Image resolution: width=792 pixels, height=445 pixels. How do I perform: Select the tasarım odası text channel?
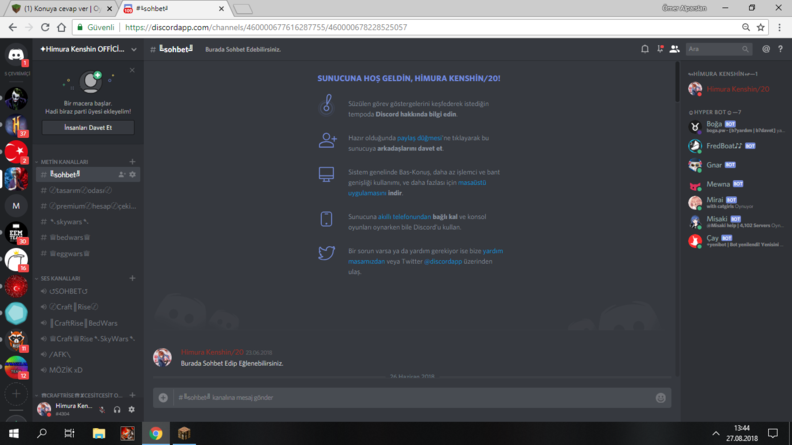pos(88,190)
